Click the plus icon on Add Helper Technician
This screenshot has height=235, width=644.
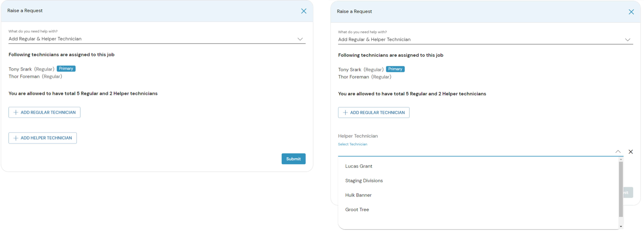[x=15, y=138]
